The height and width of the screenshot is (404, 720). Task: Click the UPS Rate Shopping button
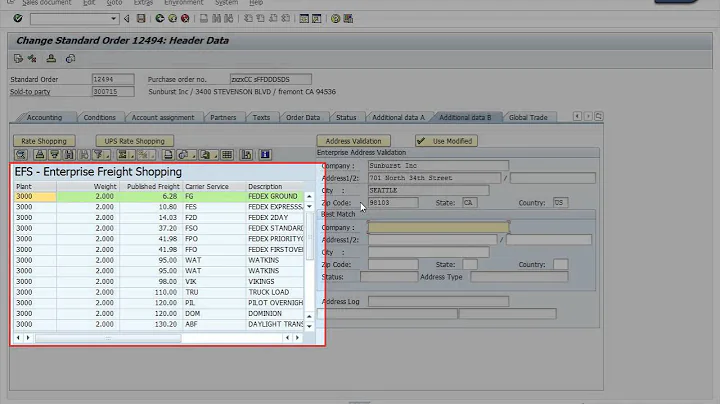(135, 141)
